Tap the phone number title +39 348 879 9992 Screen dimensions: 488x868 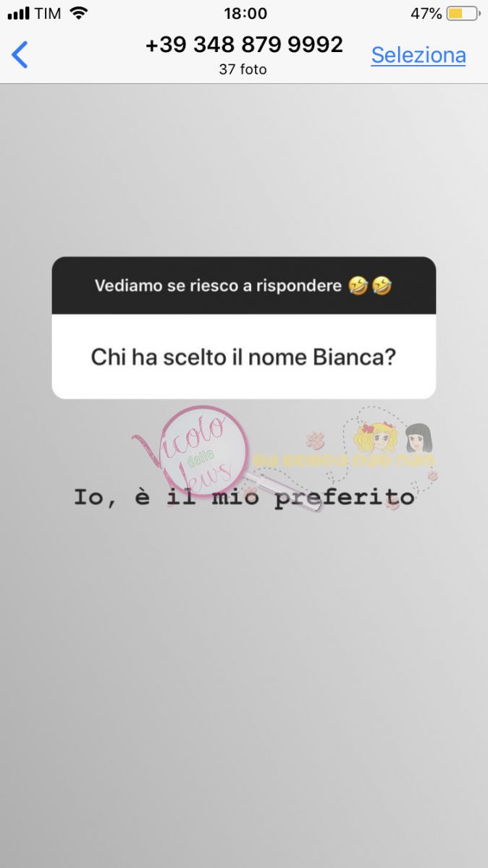pyautogui.click(x=244, y=45)
